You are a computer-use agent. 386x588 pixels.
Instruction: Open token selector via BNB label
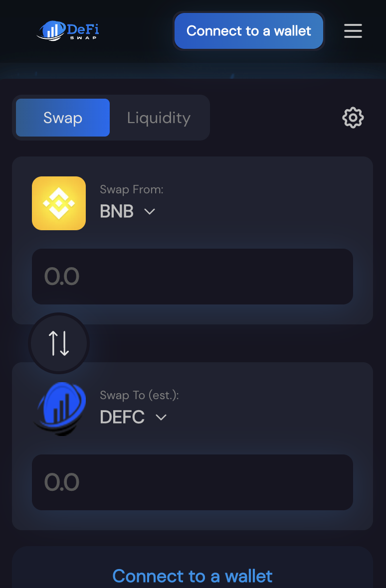pos(117,212)
